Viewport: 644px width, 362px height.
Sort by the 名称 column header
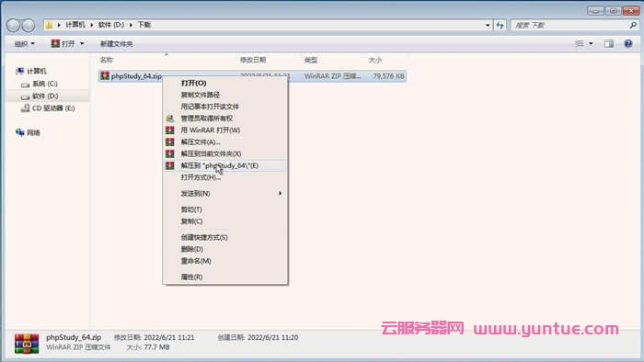pos(106,61)
